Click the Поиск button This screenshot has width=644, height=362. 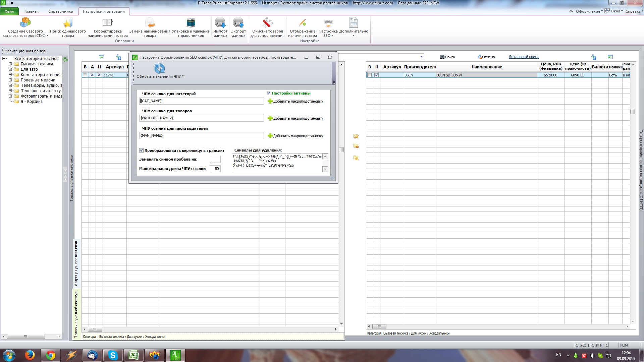[448, 57]
